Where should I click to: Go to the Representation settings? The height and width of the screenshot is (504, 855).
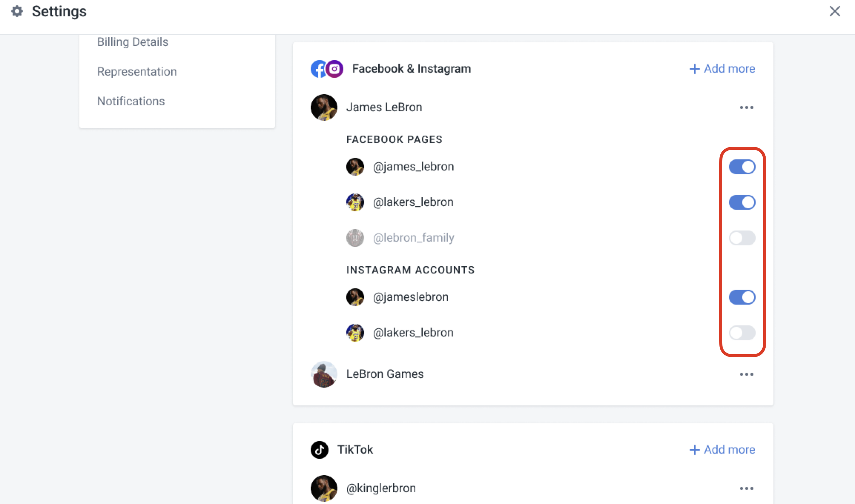click(x=137, y=72)
